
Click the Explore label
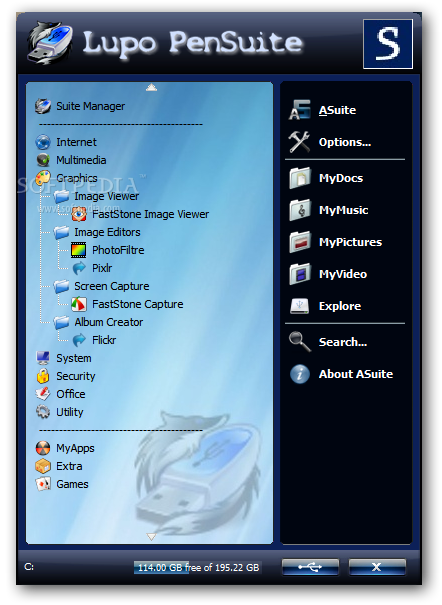pyautogui.click(x=340, y=306)
